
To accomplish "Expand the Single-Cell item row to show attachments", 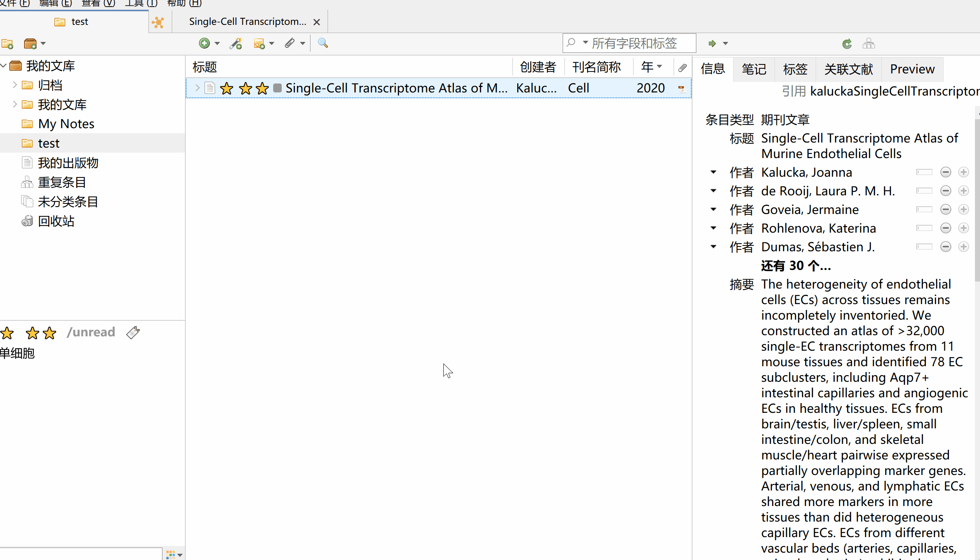I will click(x=197, y=88).
